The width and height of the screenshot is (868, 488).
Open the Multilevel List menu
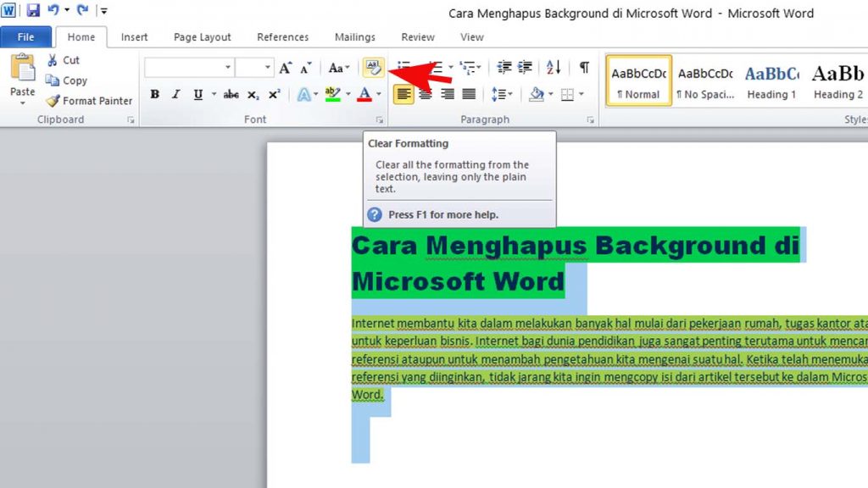pos(470,68)
